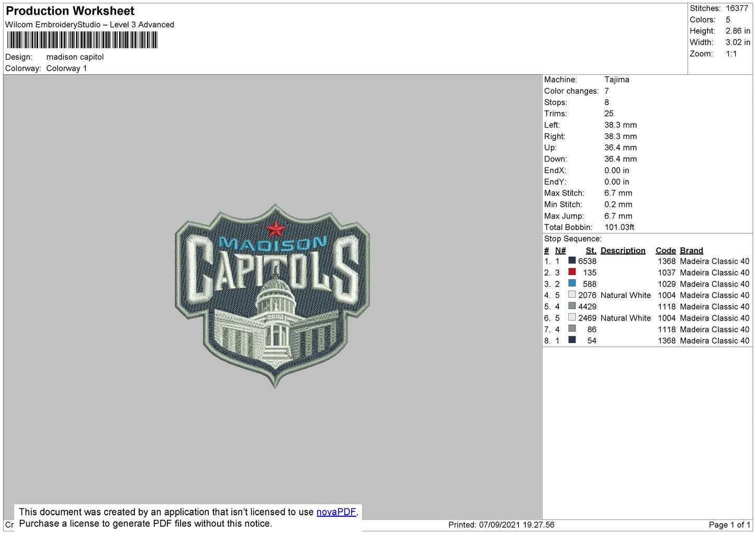Click the 'Max Stitch:' label
Screen dimensions: 756x534
coord(564,193)
